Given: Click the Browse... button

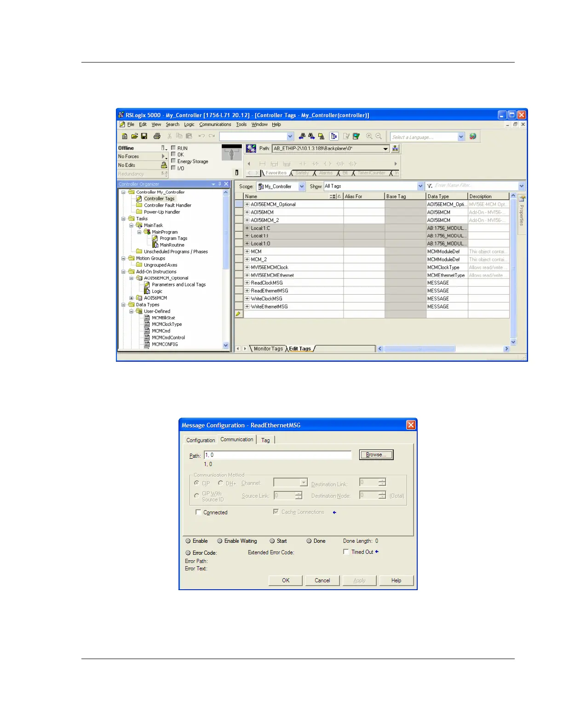Looking at the screenshot, I should [376, 455].
